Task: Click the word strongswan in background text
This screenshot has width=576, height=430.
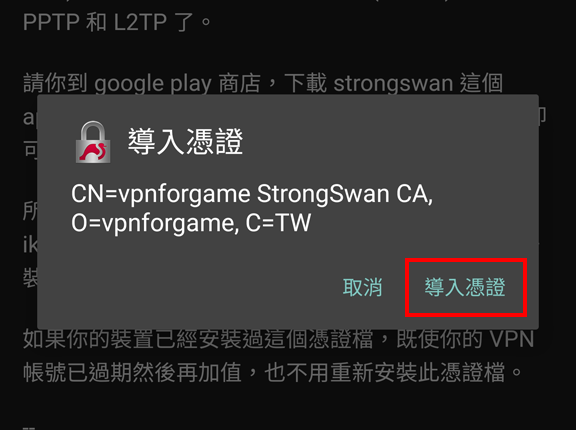Action: pos(393,84)
